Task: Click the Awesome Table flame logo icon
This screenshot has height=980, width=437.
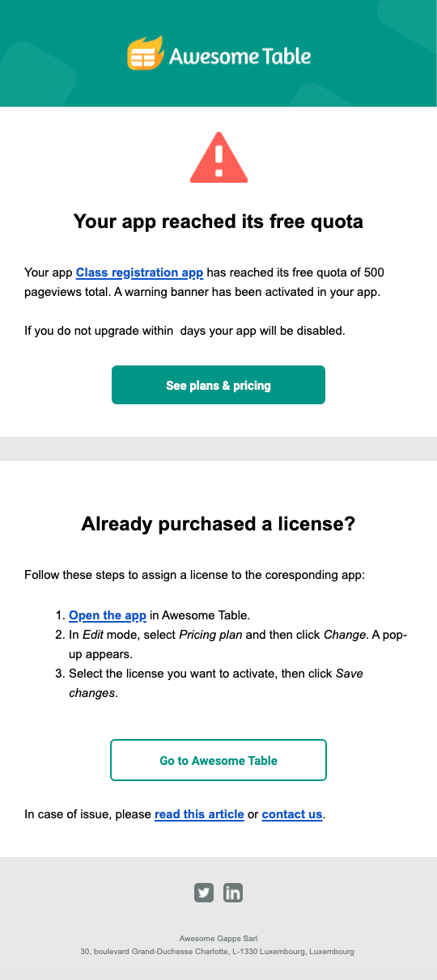Action: coord(145,53)
